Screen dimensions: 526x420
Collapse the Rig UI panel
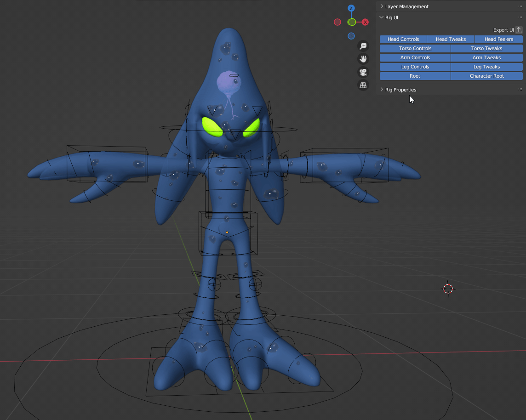pos(382,17)
